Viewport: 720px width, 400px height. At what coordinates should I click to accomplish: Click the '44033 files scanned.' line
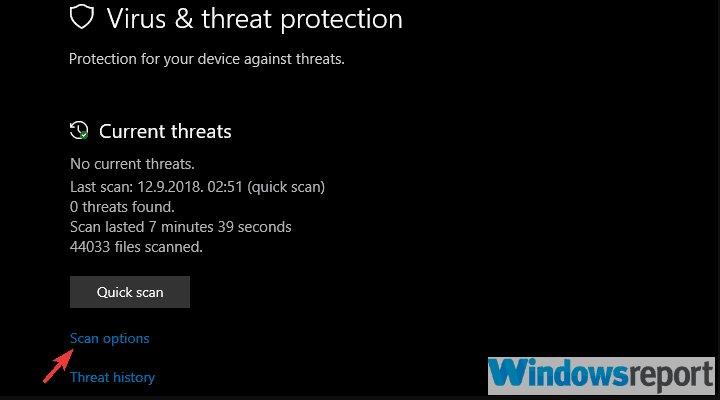[x=136, y=247]
